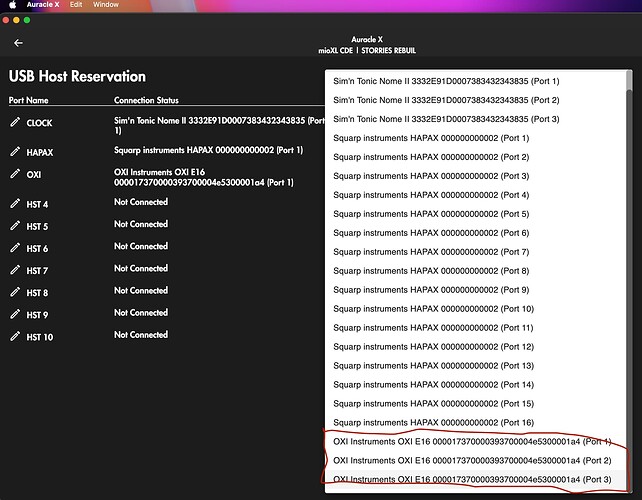Click the back arrow icon
This screenshot has height=500, width=642.
click(18, 43)
